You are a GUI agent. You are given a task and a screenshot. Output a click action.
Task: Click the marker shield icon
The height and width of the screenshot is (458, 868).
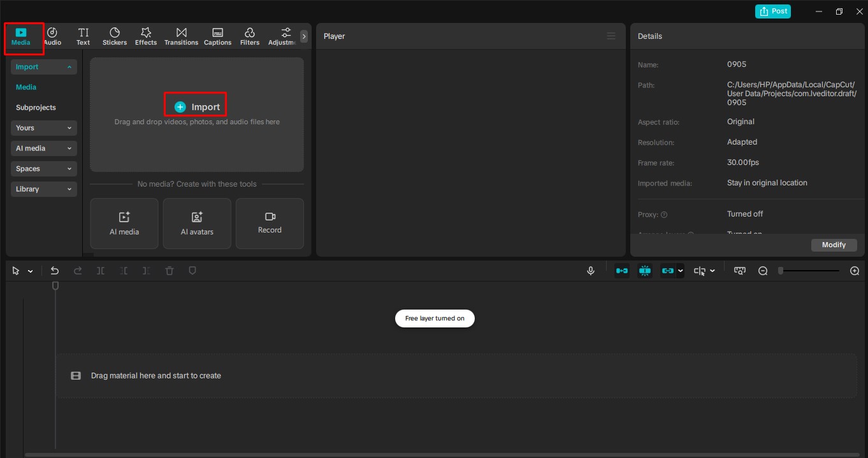click(x=192, y=271)
